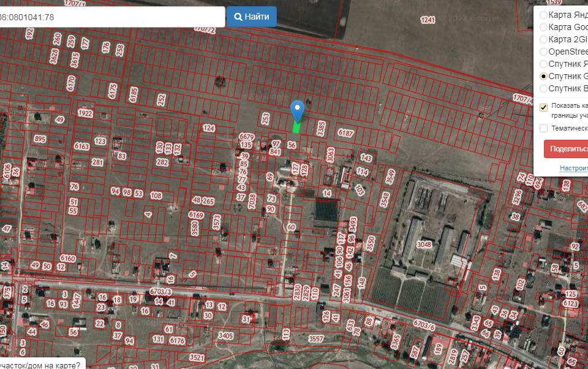Image resolution: width=588 pixels, height=369 pixels.
Task: Select the Карта Google radio option
Action: (543, 27)
